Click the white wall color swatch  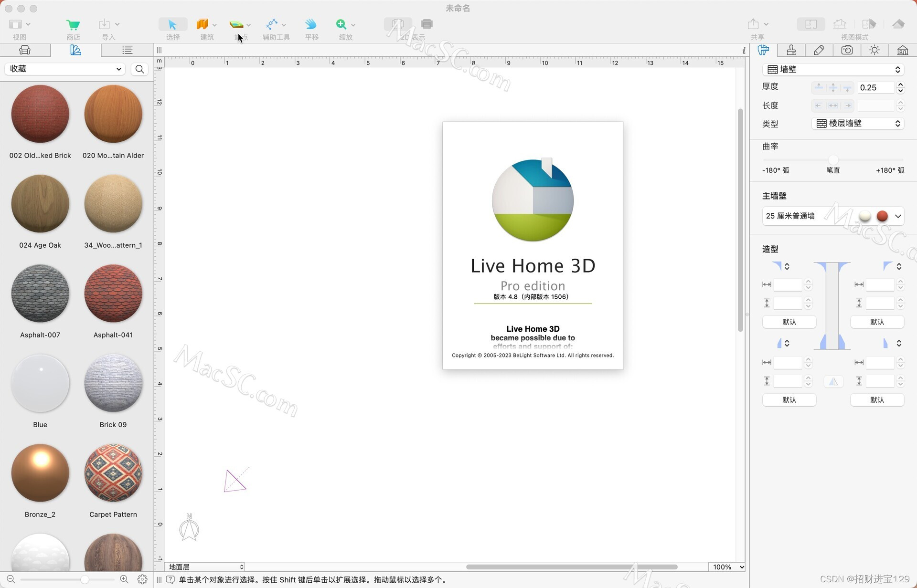tap(864, 216)
